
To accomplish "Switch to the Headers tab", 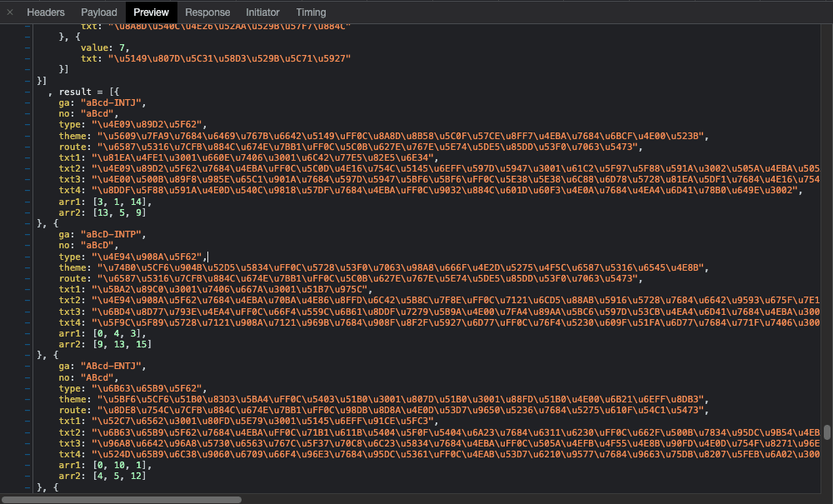I will pyautogui.click(x=46, y=12).
